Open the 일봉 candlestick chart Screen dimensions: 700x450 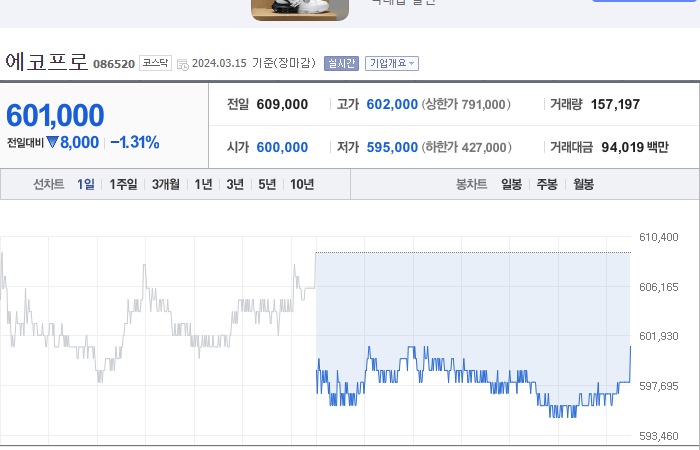coord(511,184)
